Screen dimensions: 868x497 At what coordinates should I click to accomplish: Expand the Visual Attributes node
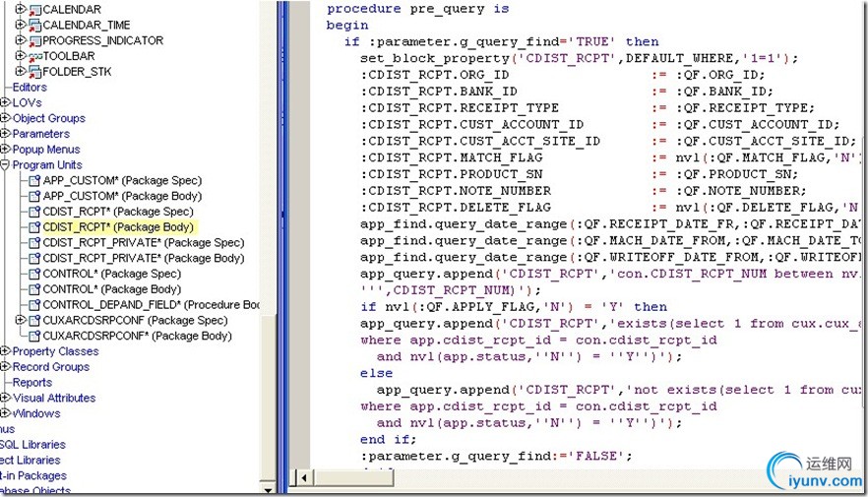click(x=5, y=398)
